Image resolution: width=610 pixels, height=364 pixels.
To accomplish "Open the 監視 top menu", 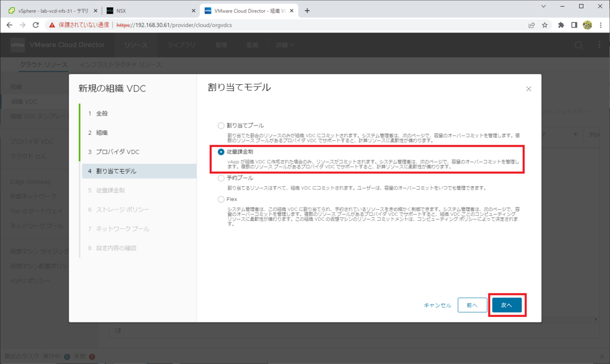I will click(253, 45).
